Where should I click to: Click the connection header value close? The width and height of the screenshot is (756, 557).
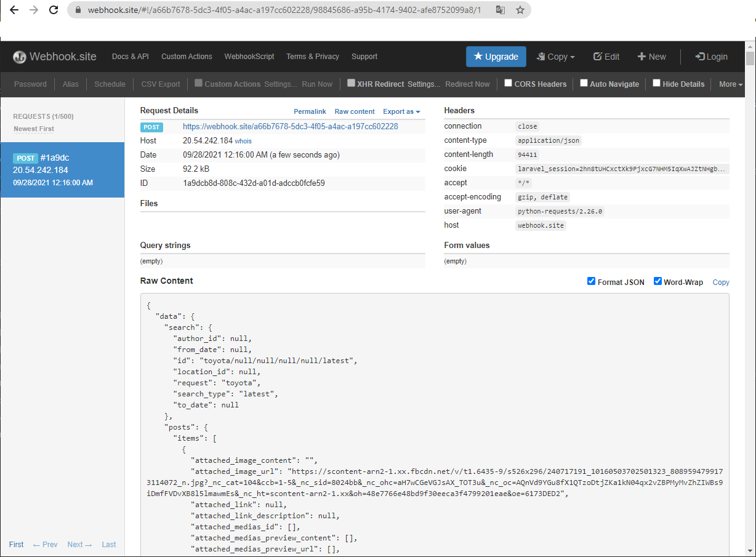528,126
